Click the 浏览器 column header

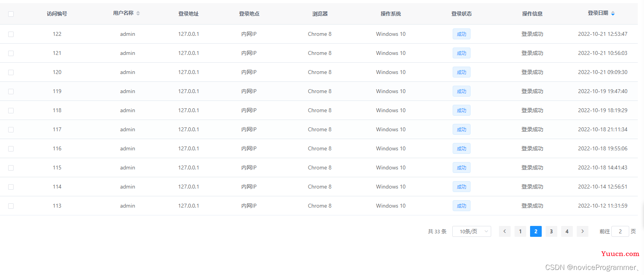pyautogui.click(x=320, y=14)
